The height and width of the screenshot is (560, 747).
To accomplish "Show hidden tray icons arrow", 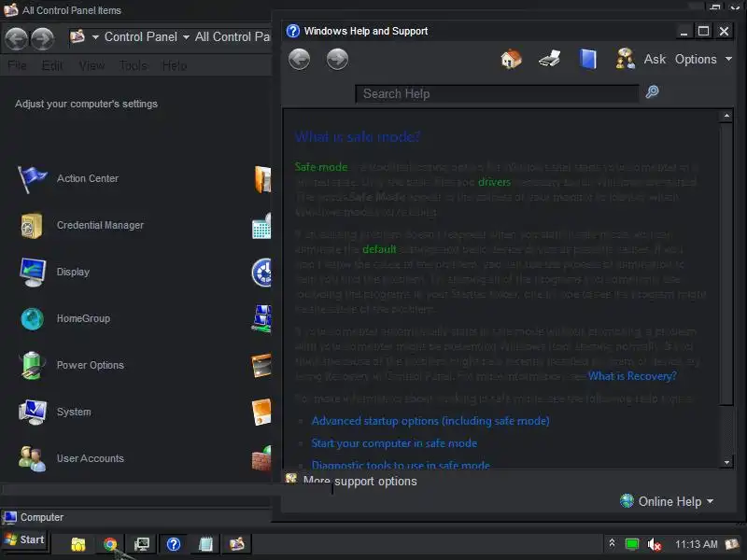I will pyautogui.click(x=612, y=543).
